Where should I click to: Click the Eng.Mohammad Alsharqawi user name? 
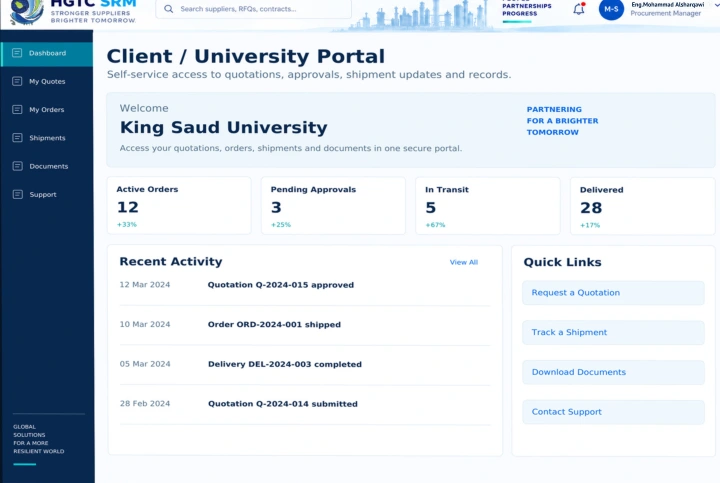tap(667, 4)
